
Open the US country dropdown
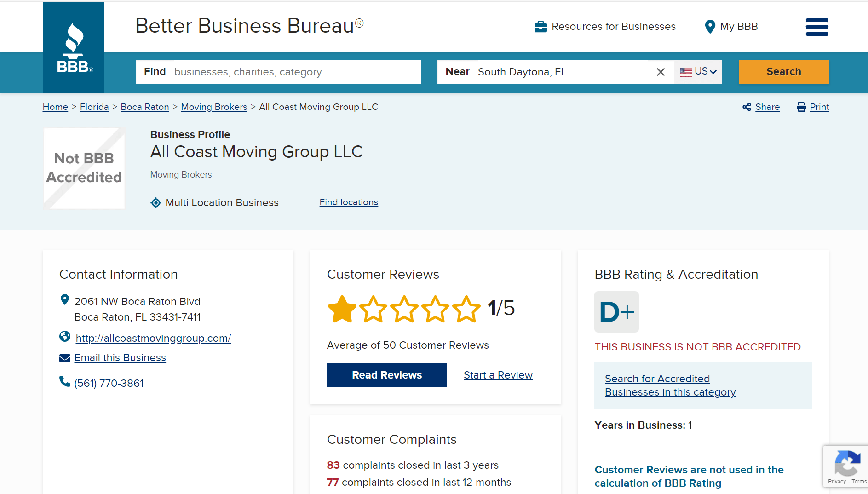[x=698, y=72]
